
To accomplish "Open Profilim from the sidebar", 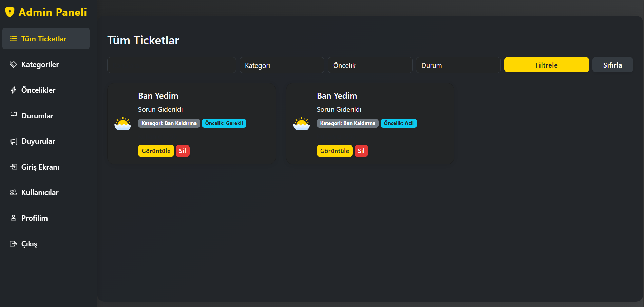I will point(46,218).
